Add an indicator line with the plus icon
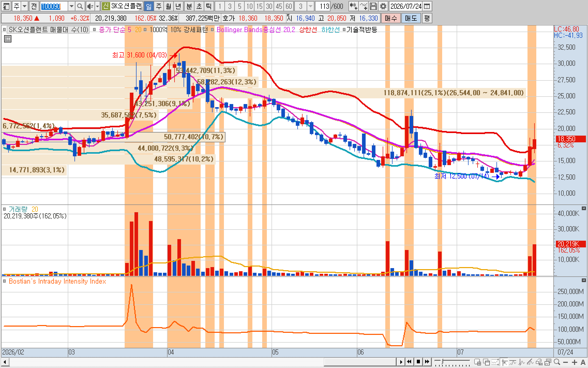The width and height of the screenshot is (588, 368). (364, 6)
